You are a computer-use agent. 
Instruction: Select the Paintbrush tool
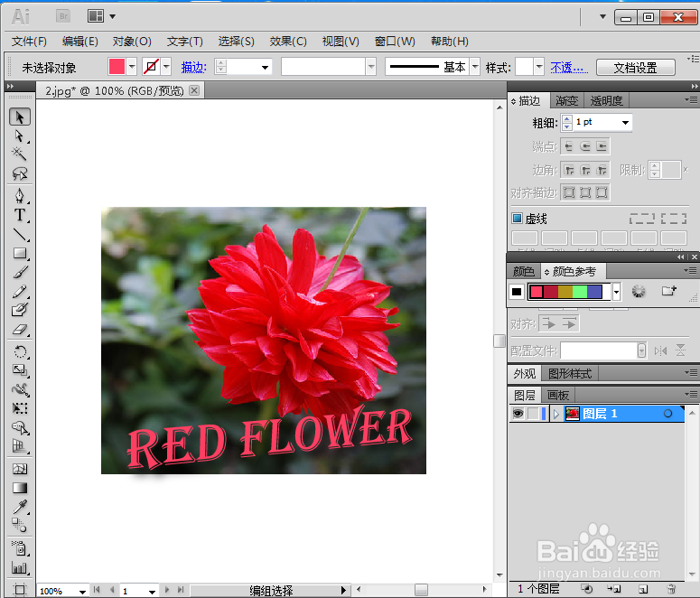[x=20, y=272]
